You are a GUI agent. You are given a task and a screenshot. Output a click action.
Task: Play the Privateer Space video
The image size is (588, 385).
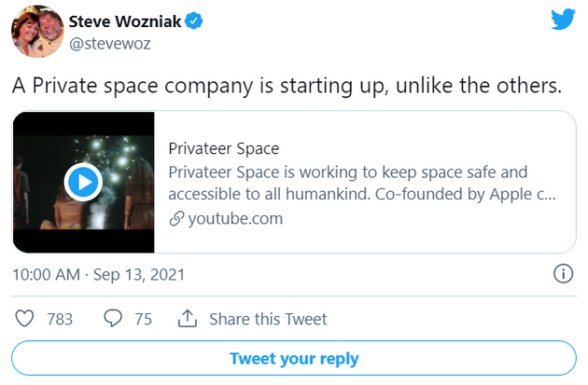pyautogui.click(x=82, y=182)
